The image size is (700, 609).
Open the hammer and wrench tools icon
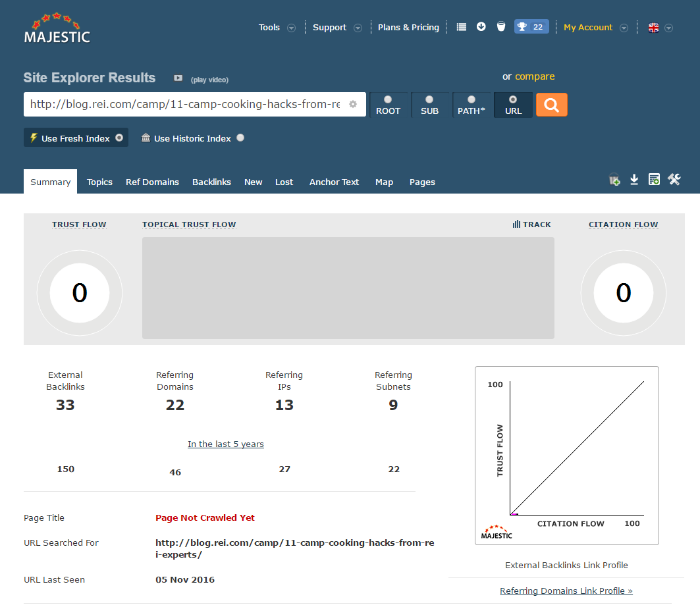674,180
